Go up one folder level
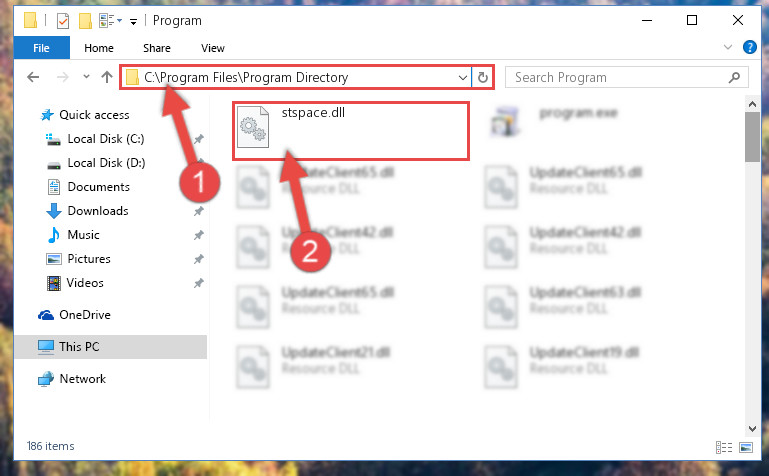769x476 pixels. tap(107, 77)
